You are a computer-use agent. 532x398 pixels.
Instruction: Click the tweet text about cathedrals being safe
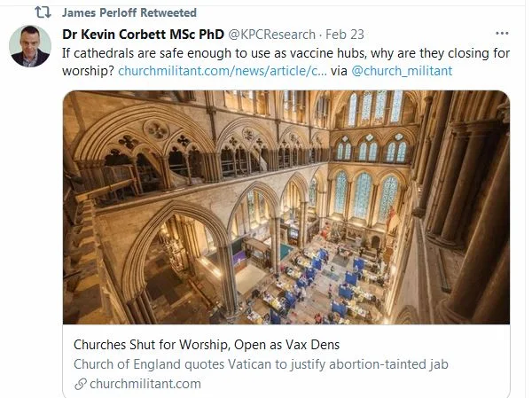286,52
